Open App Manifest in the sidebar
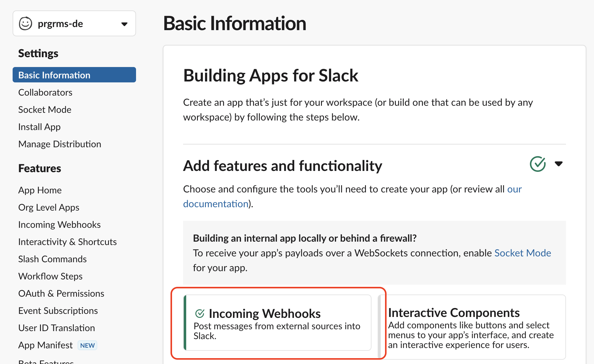The height and width of the screenshot is (364, 594). [x=46, y=345]
